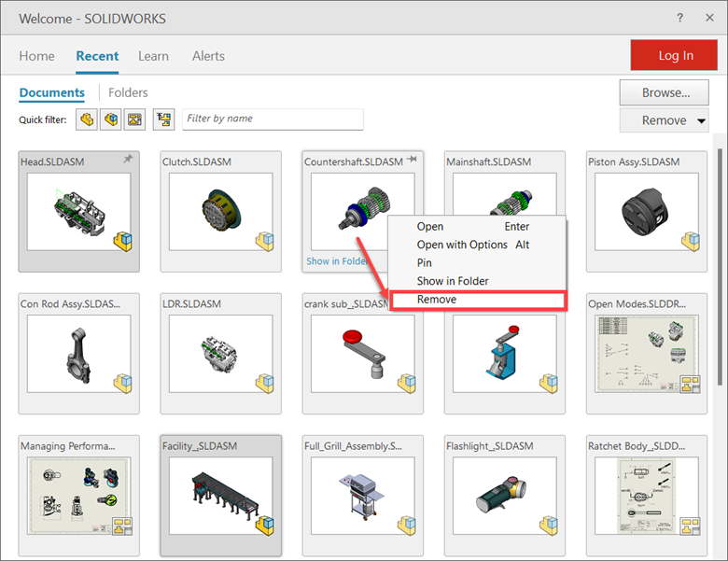Open the Managing Performa drawing thumbnail

78,496
